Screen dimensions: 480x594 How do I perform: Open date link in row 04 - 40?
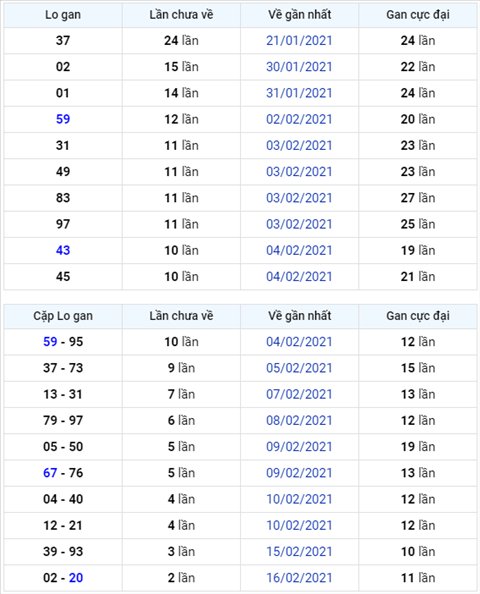pos(299,499)
